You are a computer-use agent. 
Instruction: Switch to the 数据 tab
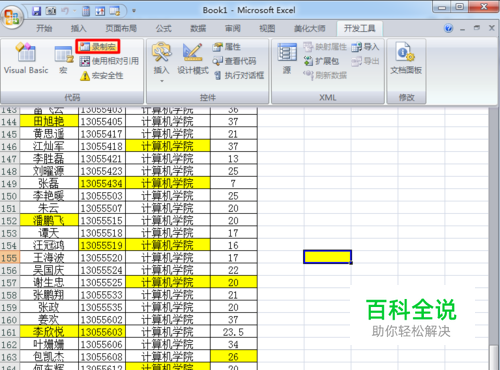pyautogui.click(x=198, y=28)
